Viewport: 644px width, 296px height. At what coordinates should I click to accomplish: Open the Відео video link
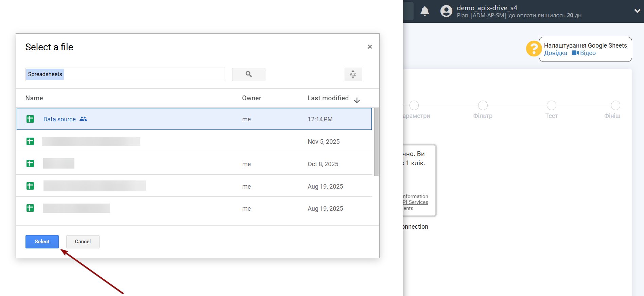click(x=588, y=53)
